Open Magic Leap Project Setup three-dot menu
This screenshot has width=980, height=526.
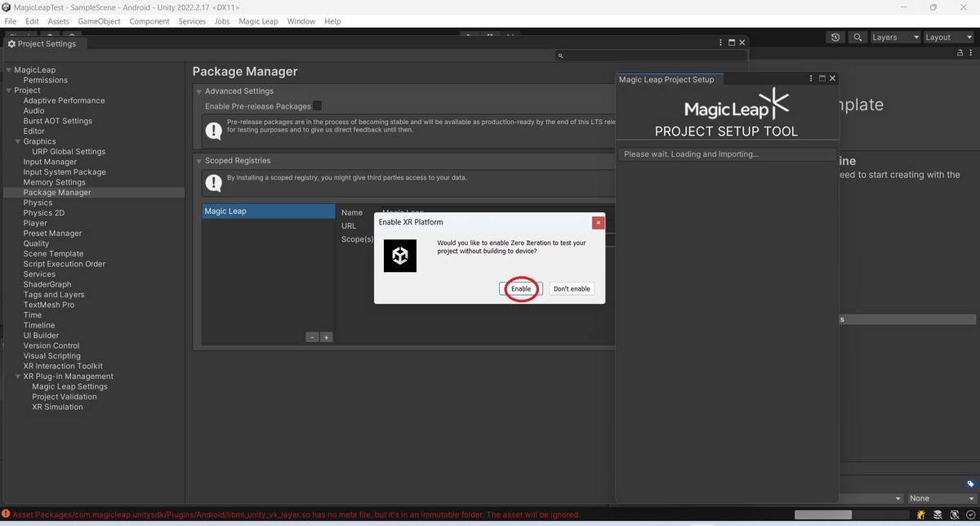click(811, 78)
